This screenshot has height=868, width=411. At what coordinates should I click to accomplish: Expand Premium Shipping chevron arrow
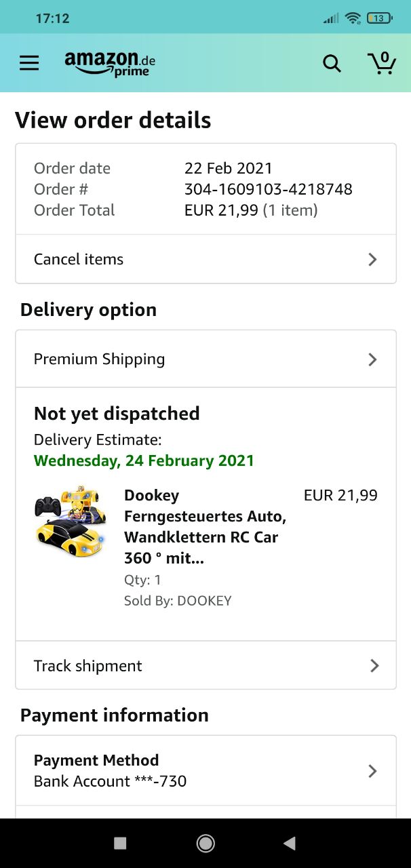coord(372,359)
